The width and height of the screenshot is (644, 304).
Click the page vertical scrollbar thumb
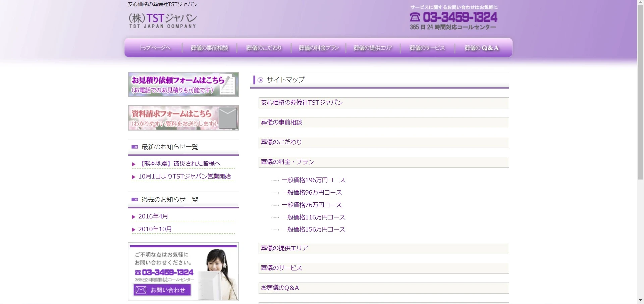pyautogui.click(x=640, y=91)
